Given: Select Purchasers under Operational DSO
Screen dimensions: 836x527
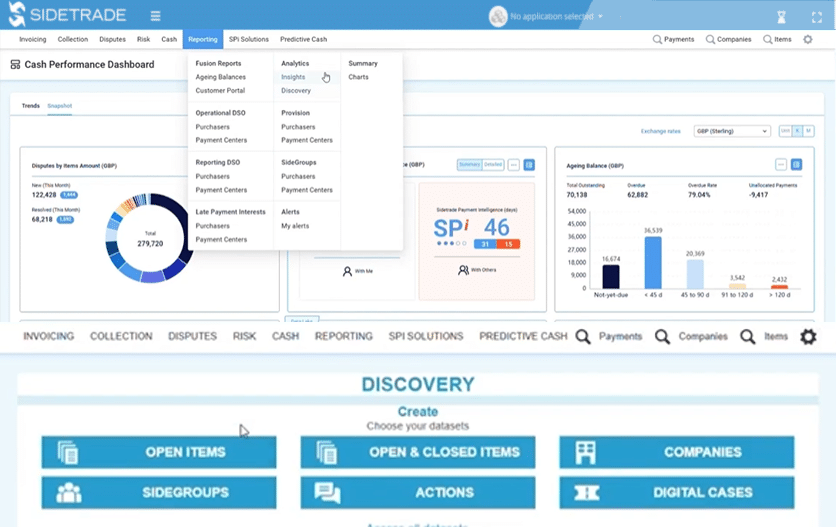Looking at the screenshot, I should point(212,127).
